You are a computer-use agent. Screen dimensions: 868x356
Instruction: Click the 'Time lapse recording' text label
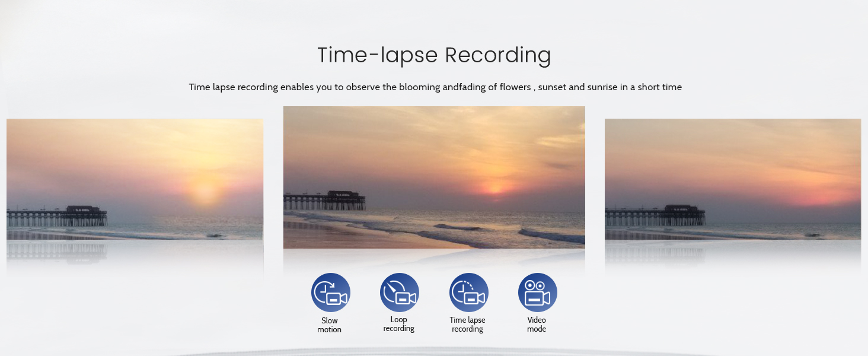(x=467, y=325)
